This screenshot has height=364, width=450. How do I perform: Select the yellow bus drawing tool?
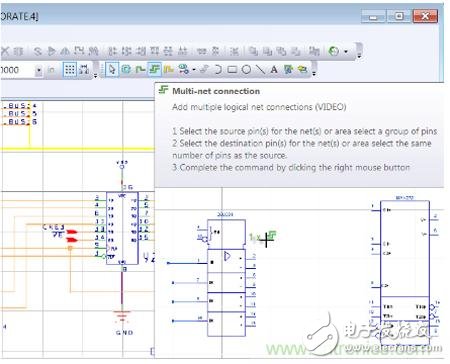tap(169, 70)
